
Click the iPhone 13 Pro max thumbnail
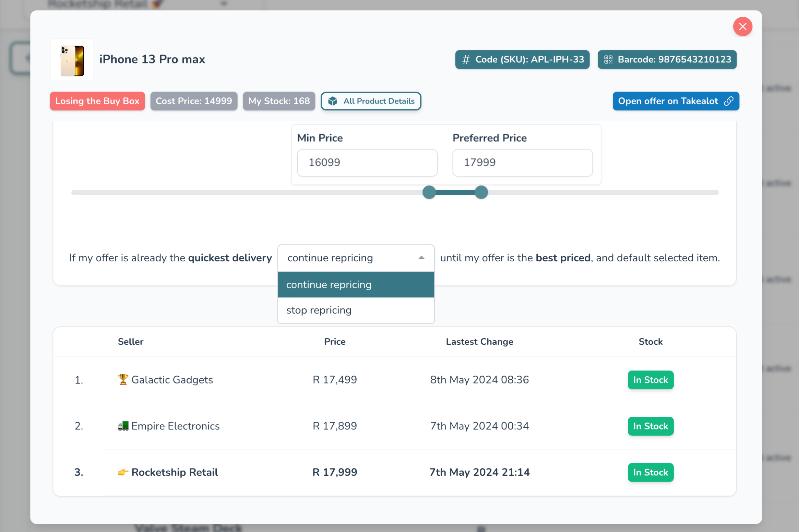coord(72,60)
